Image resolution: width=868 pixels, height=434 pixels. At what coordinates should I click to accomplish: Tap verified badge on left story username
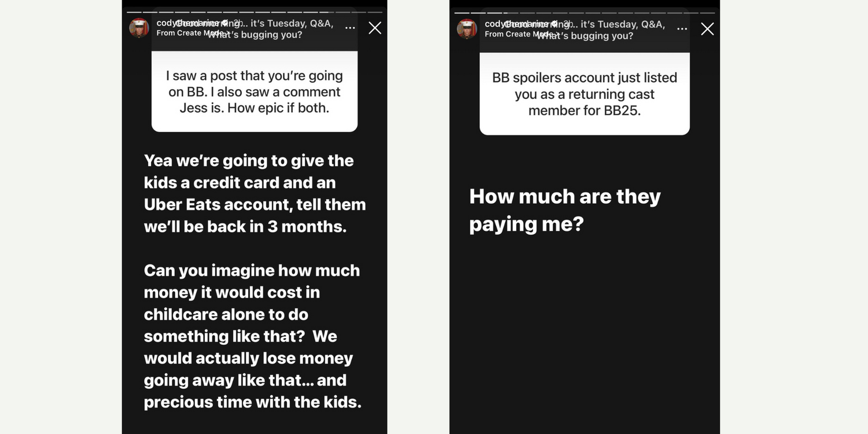click(x=225, y=23)
